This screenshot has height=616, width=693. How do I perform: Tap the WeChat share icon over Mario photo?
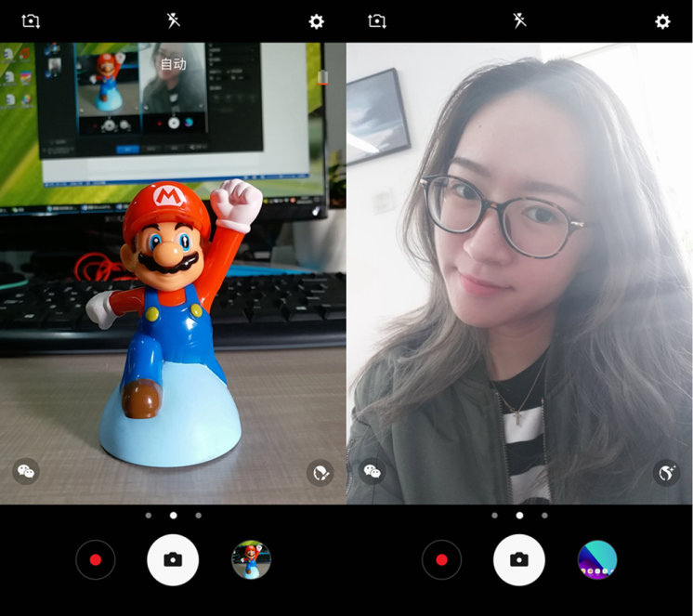point(26,472)
